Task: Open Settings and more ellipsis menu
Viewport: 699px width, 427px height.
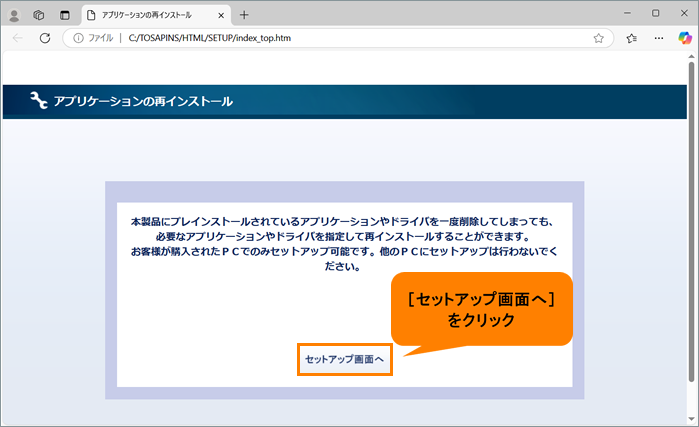Action: coord(658,38)
